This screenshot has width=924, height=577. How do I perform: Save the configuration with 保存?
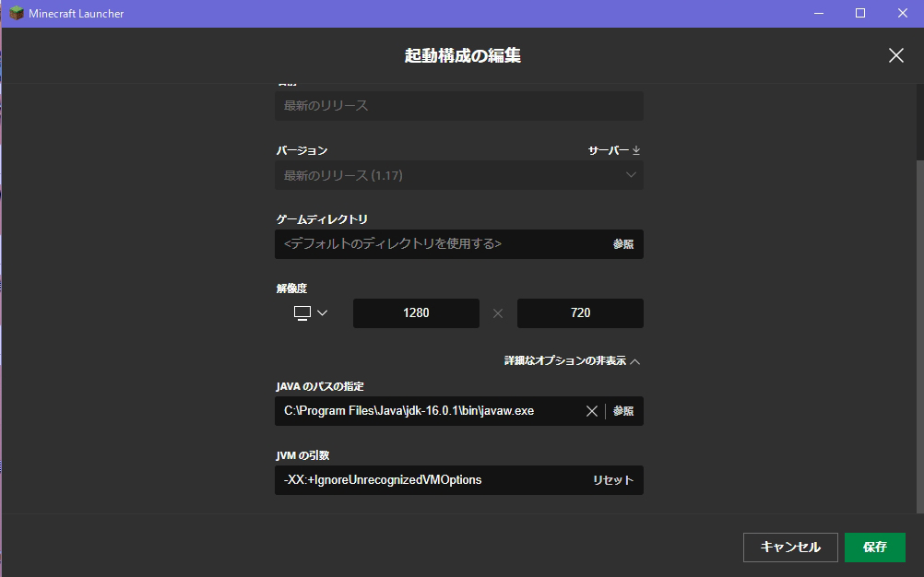click(874, 547)
